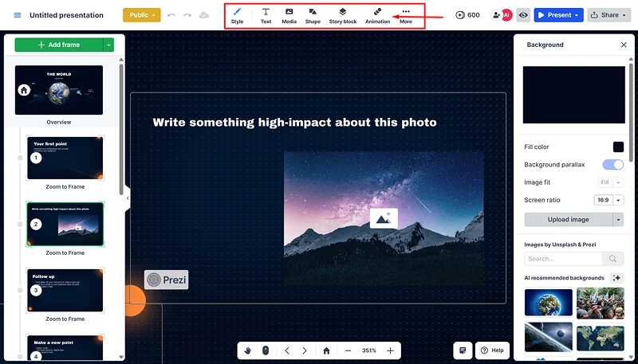Expand the Screen ratio 16:9 dropdown
The image size is (638, 364).
[x=608, y=200]
